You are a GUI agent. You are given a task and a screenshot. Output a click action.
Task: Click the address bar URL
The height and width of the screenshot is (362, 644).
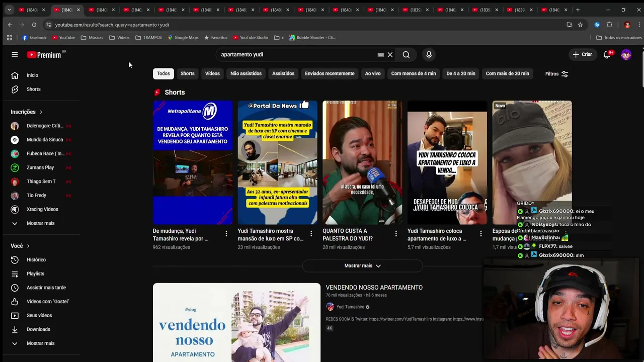click(x=112, y=25)
